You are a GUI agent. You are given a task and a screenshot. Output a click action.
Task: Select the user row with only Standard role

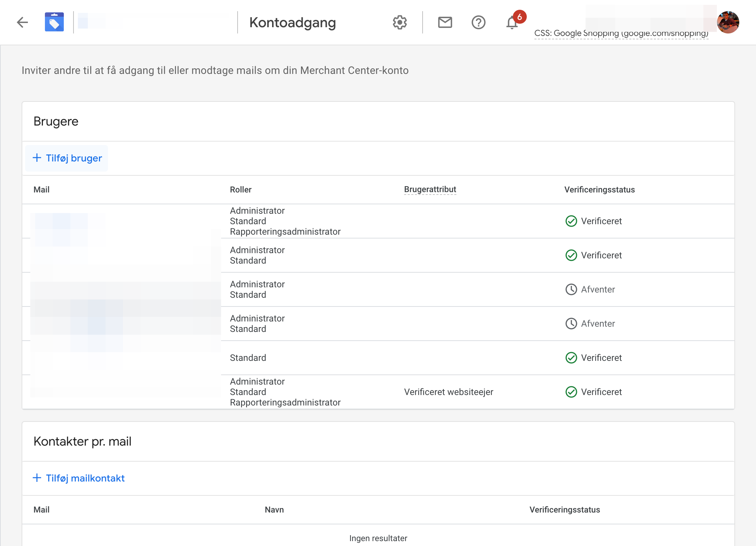[x=378, y=358]
